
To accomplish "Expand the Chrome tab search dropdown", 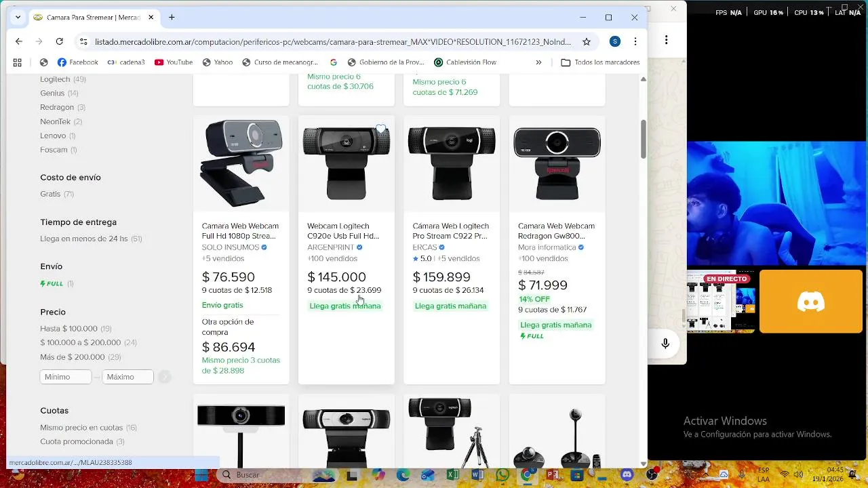I will coord(18,17).
